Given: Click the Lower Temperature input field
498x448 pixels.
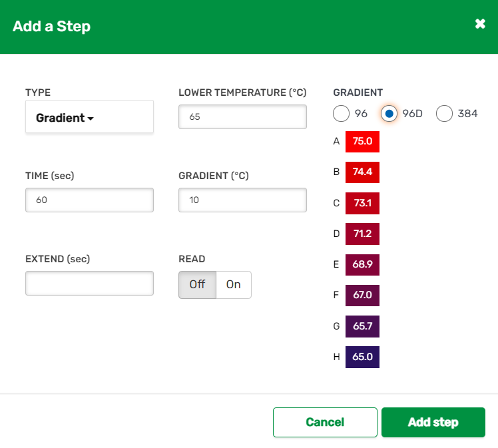Looking at the screenshot, I should point(242,116).
